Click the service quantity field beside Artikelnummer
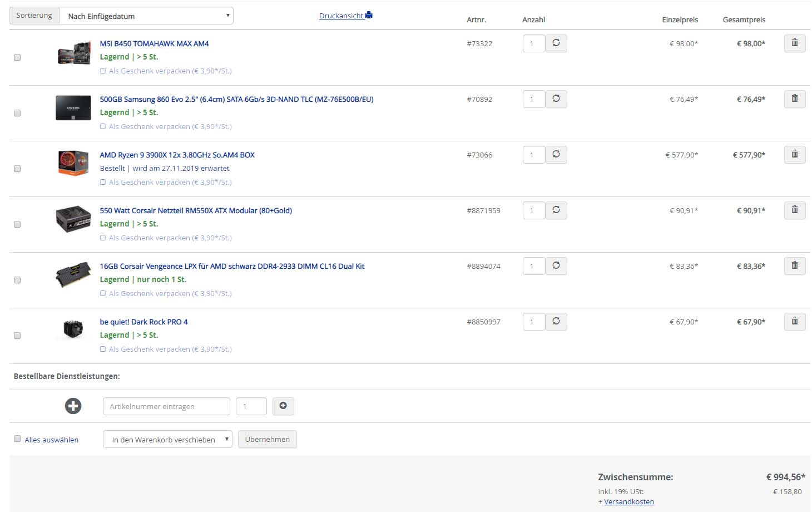 tap(251, 406)
